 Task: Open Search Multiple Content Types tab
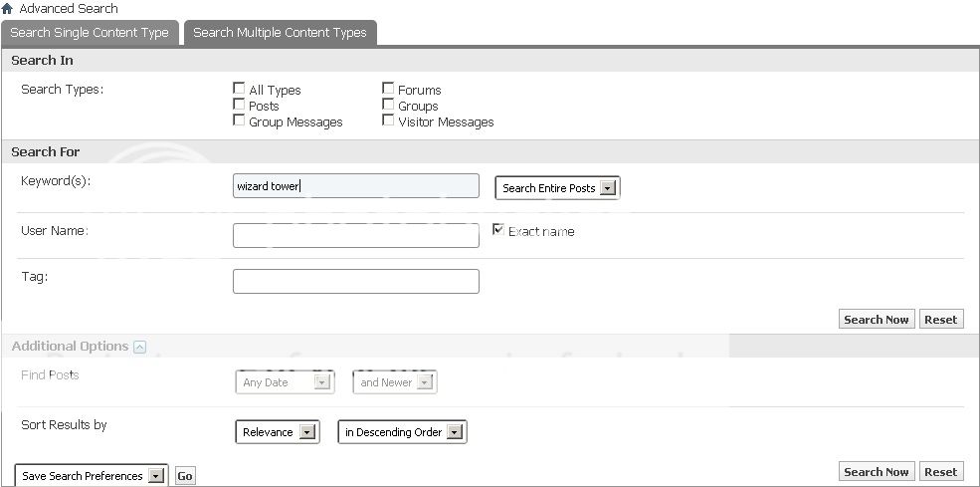pos(280,33)
